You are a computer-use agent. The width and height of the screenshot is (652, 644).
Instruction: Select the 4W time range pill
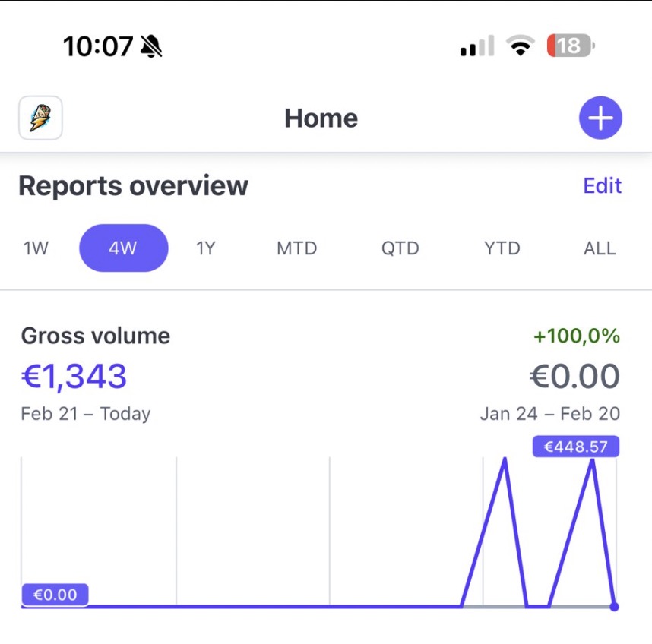click(x=123, y=248)
